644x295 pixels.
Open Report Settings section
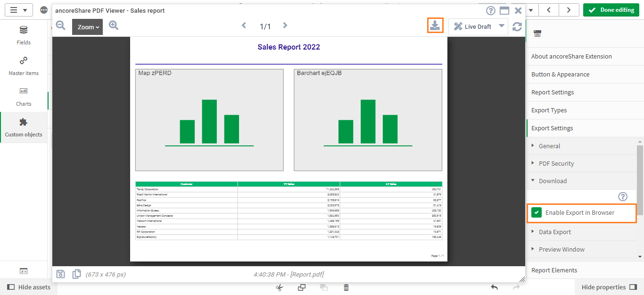pyautogui.click(x=585, y=92)
